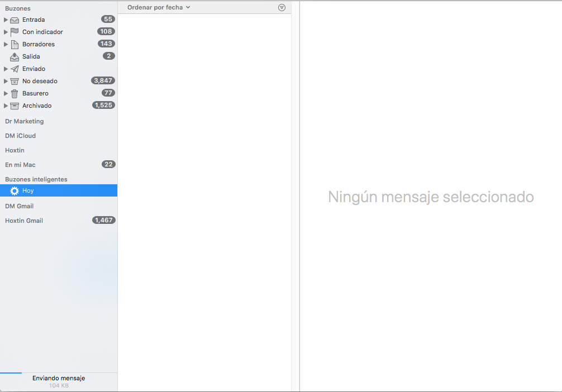Image resolution: width=562 pixels, height=392 pixels.
Task: Click the Dr Marketing account section
Action: pyautogui.click(x=25, y=121)
